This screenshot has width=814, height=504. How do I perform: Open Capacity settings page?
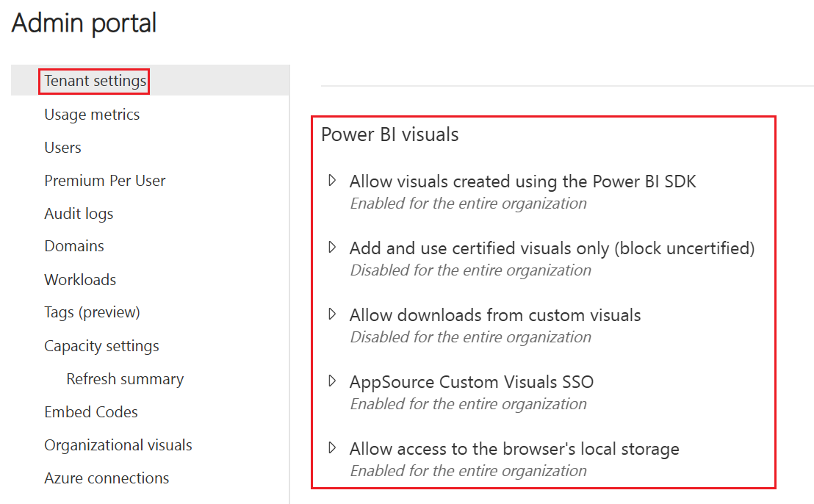click(x=101, y=346)
